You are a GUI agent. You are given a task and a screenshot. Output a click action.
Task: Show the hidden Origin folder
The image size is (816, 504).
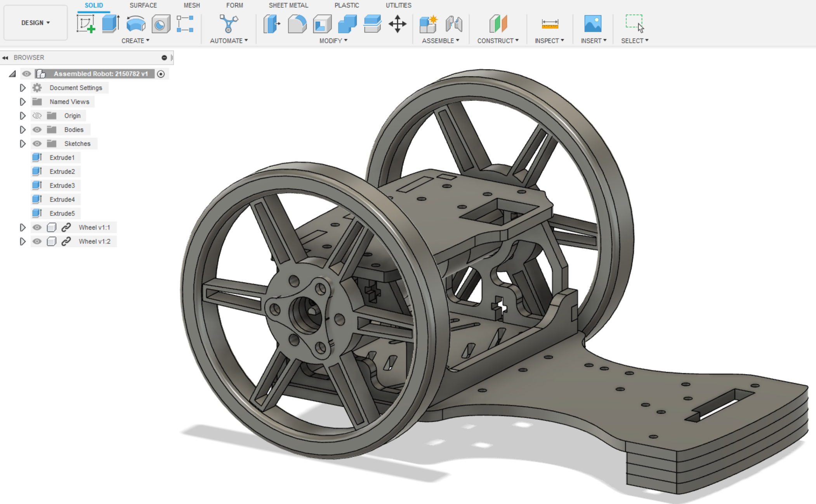point(37,116)
